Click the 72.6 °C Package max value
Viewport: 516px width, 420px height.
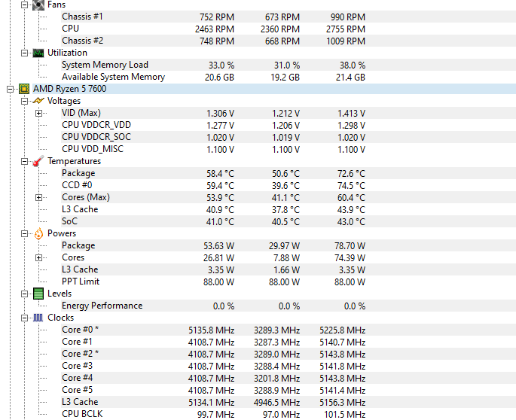tap(351, 174)
